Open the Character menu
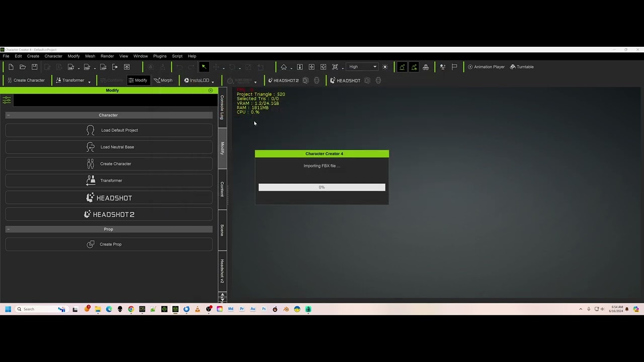The height and width of the screenshot is (362, 644). tap(53, 56)
